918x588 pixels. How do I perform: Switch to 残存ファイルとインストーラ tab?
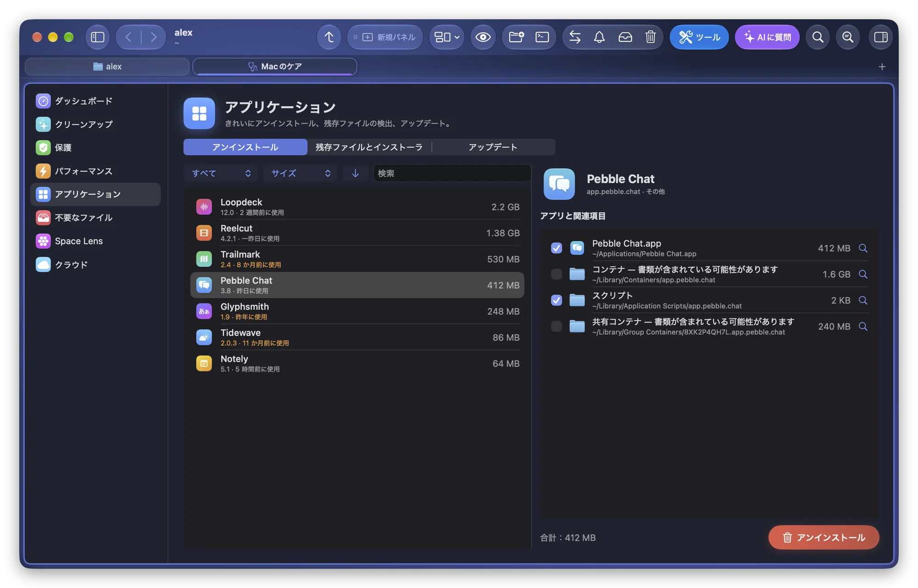tap(369, 147)
